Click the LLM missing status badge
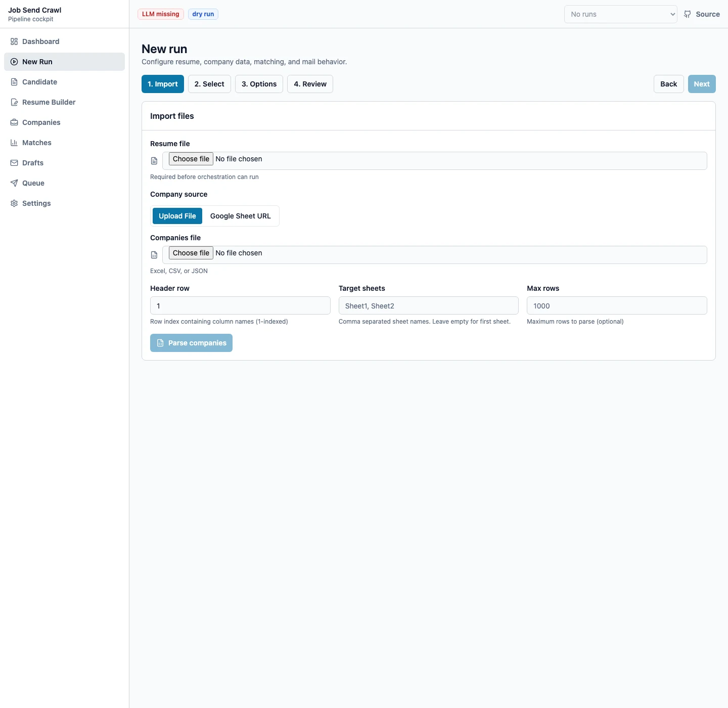The height and width of the screenshot is (708, 728). point(161,14)
